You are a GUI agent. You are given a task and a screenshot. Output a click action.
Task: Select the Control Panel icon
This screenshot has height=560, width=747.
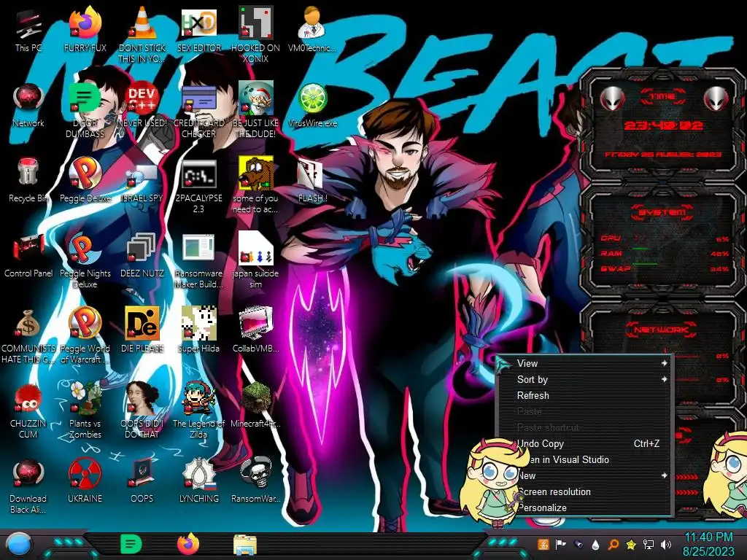point(28,256)
